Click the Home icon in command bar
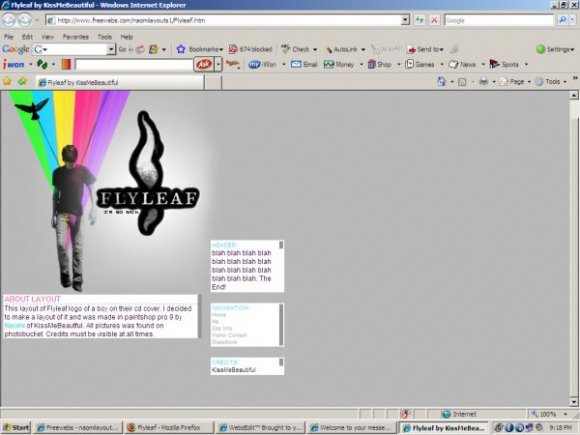Image resolution: width=580 pixels, height=435 pixels. [x=442, y=82]
